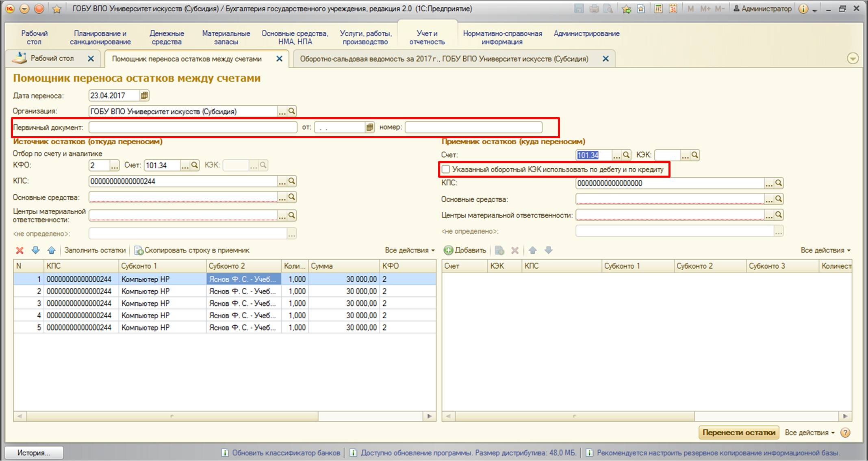Open the Материальные запасы section
This screenshot has width=868, height=461.
pyautogui.click(x=226, y=37)
